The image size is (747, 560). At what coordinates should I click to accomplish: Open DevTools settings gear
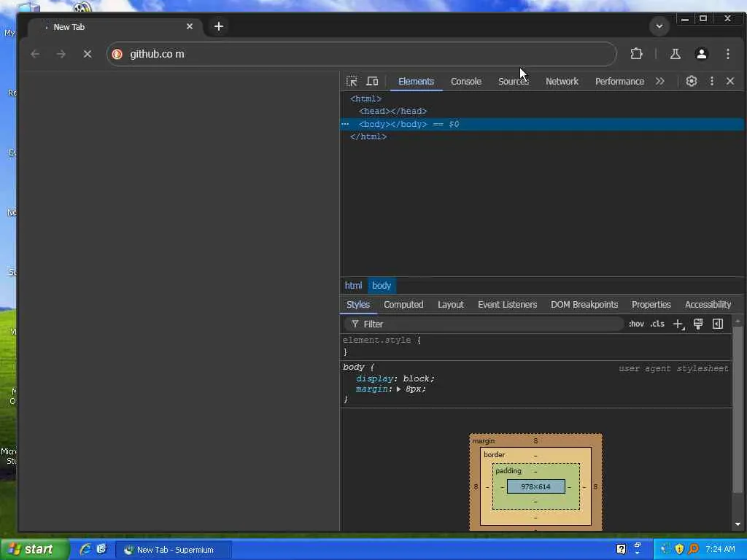click(692, 81)
